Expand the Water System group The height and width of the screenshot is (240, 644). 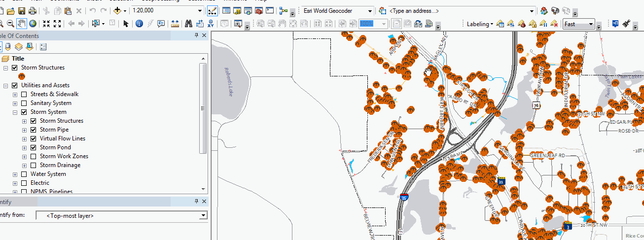(15, 174)
